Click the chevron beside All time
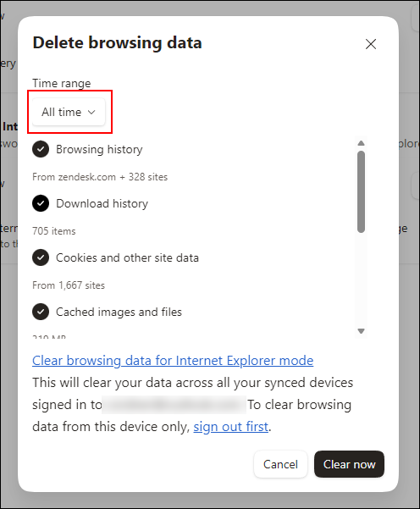 pos(91,113)
